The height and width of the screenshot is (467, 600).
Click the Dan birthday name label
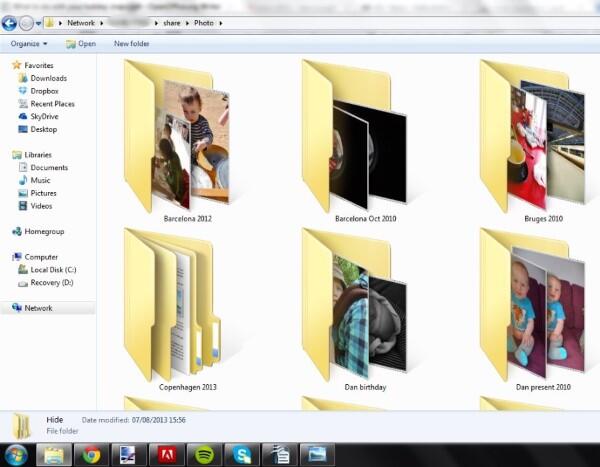coord(365,387)
